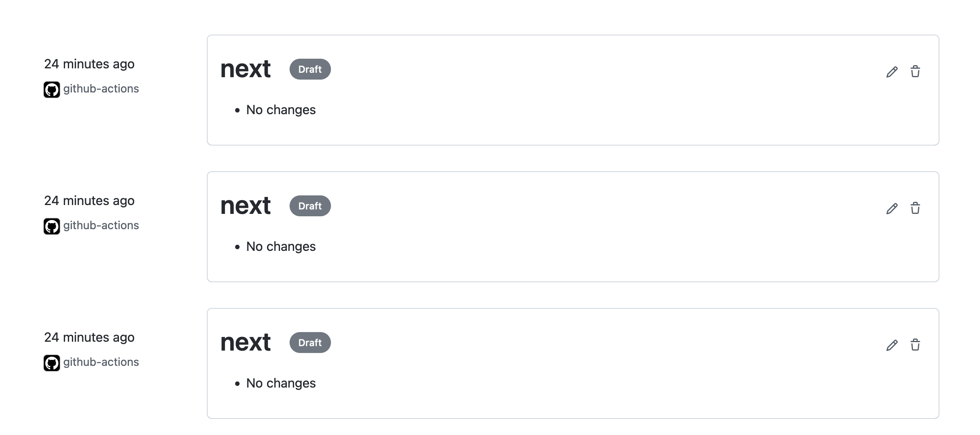The height and width of the screenshot is (435, 980).
Task: Click the github-actions avatar on the last release
Action: (52, 363)
